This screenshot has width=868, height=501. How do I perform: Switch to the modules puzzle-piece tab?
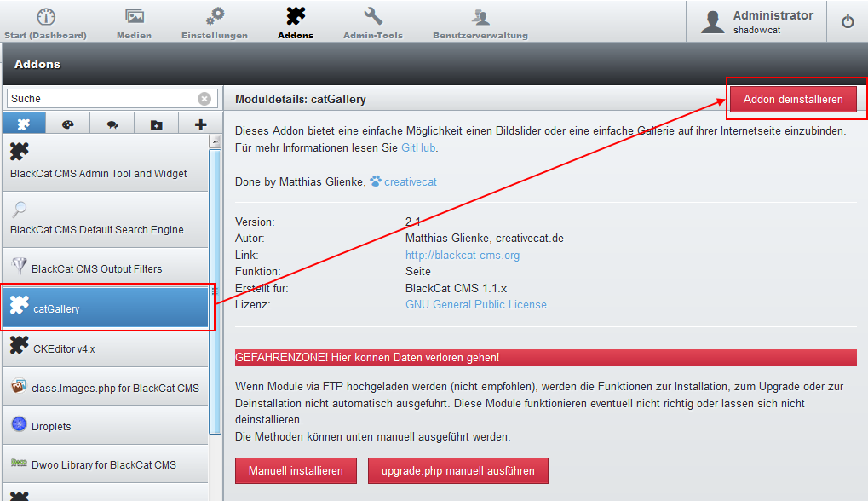(x=24, y=124)
